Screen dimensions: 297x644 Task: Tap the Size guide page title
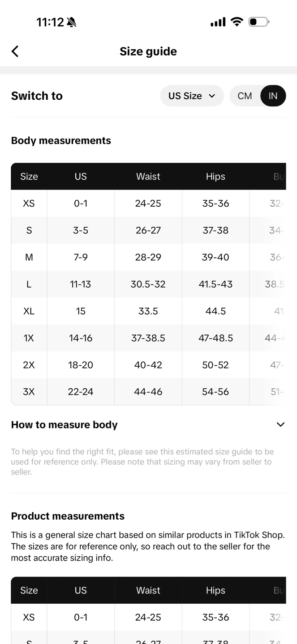click(148, 51)
